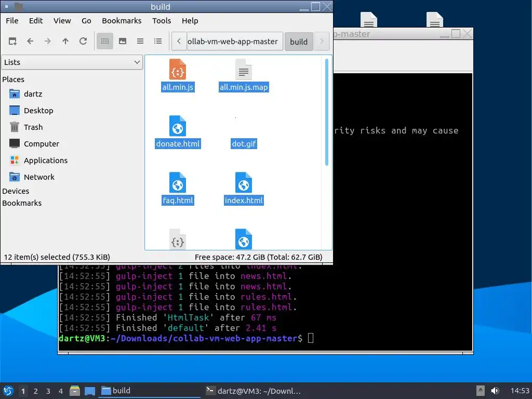Select the blue HTML file icon in the bottom row

click(244, 240)
